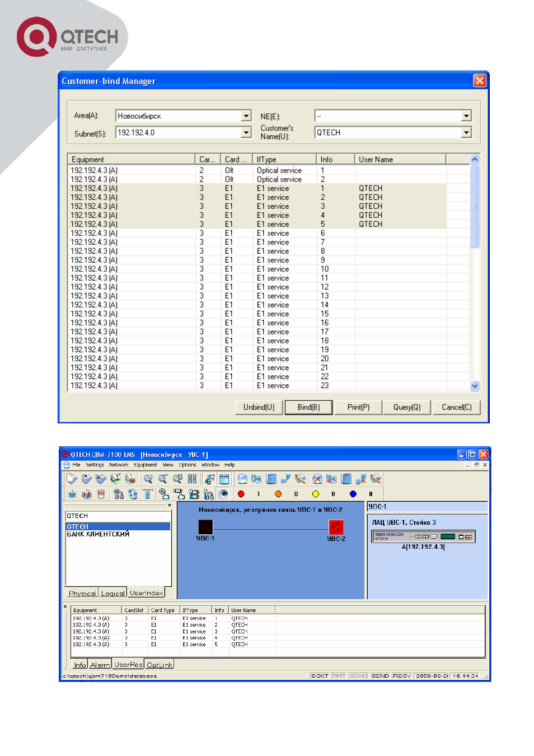
Task: Click the scroll-down arrow in the equipment list
Action: point(475,386)
